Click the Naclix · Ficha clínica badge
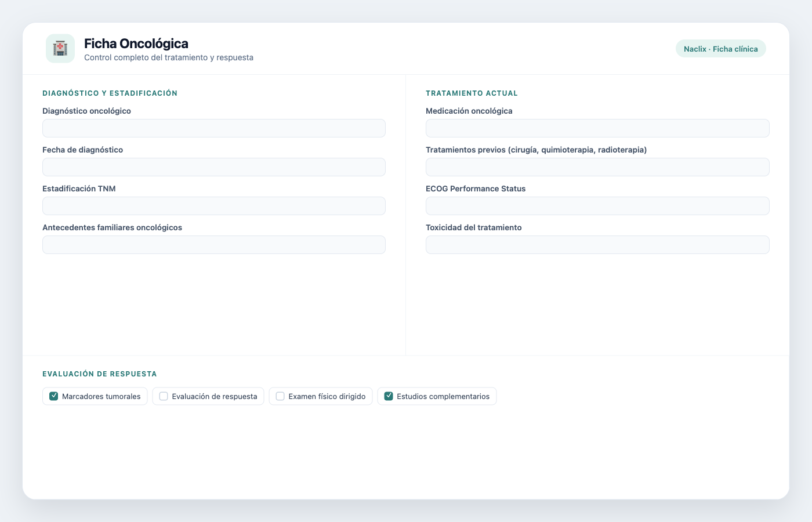Screen dimensions: 812x522 coord(720,49)
